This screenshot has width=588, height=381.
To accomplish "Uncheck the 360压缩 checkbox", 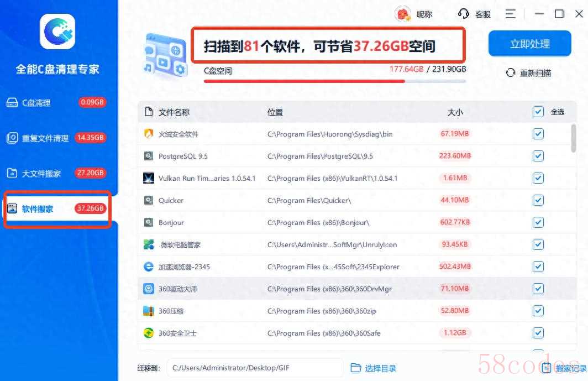I will click(x=538, y=311).
